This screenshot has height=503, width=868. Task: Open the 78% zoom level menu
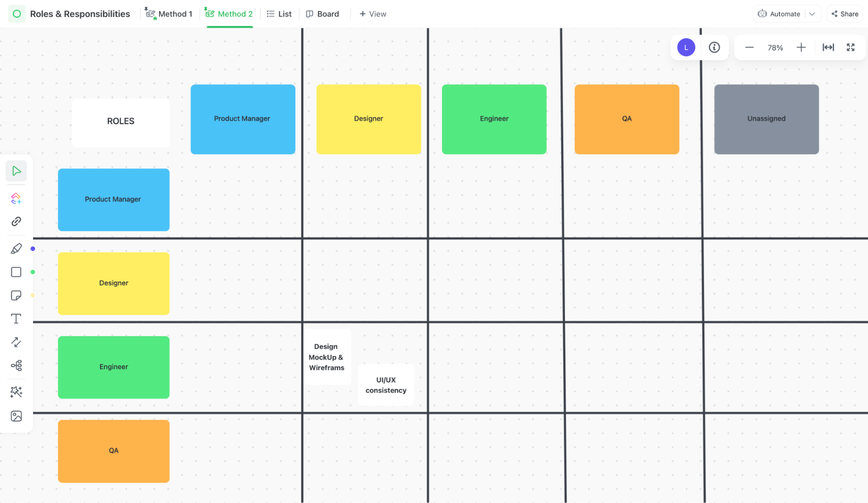click(775, 48)
